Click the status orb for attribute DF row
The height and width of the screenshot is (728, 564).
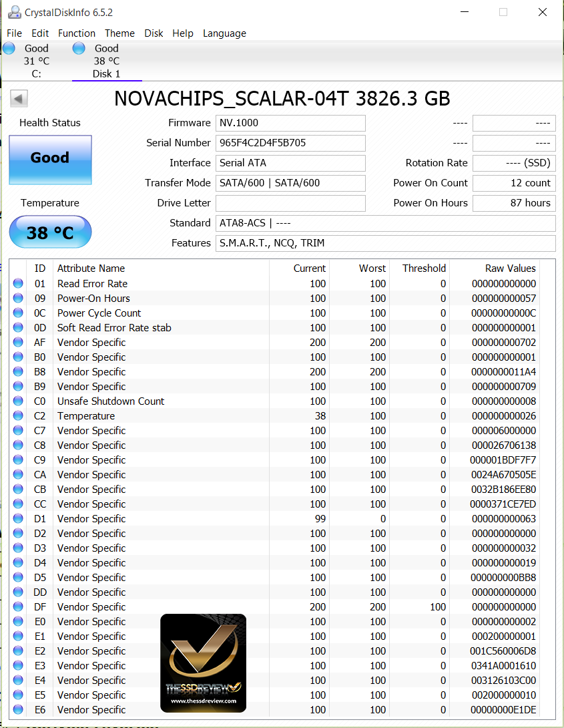[18, 607]
